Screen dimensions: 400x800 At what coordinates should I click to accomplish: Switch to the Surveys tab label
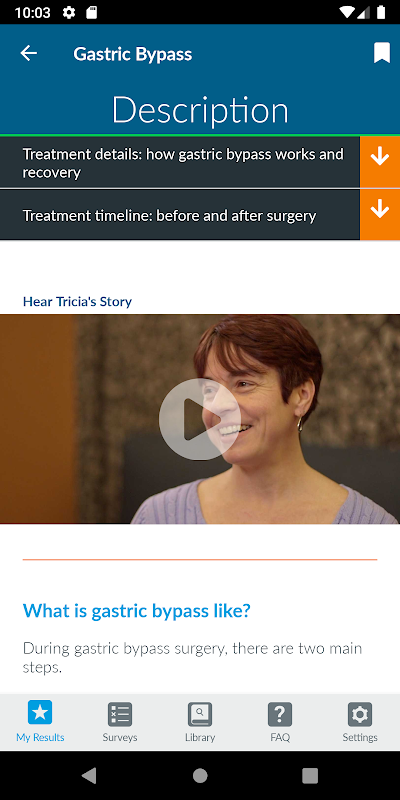point(120,737)
